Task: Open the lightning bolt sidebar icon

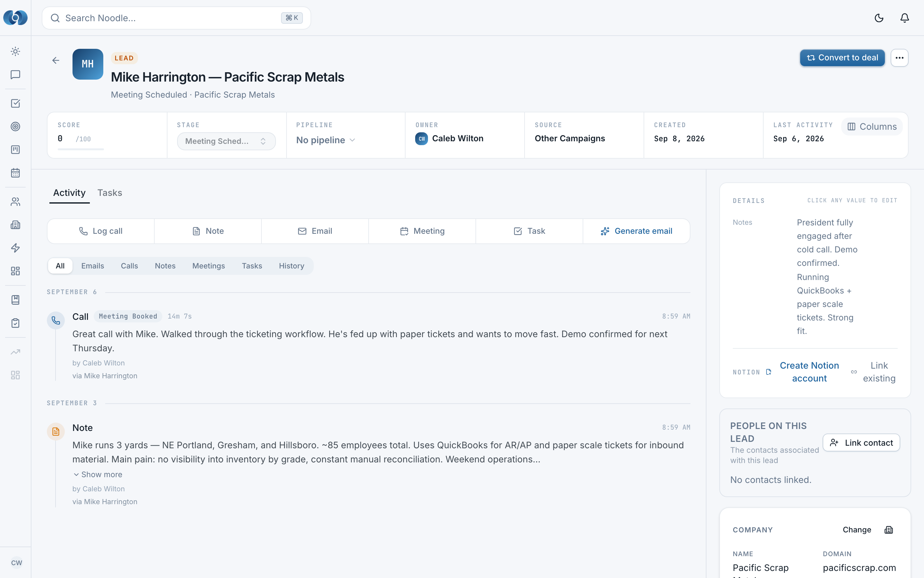Action: pyautogui.click(x=15, y=248)
